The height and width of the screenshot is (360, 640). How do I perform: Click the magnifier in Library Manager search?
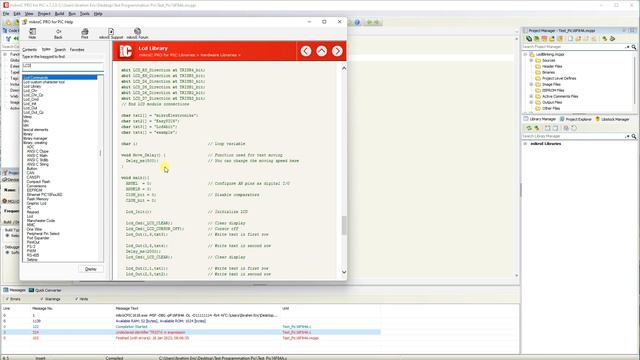tap(633, 136)
